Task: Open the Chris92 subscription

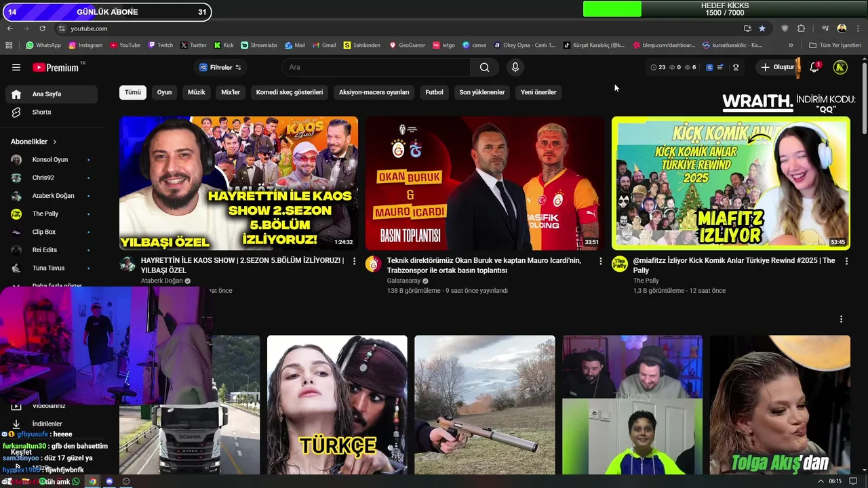Action: 52,178
